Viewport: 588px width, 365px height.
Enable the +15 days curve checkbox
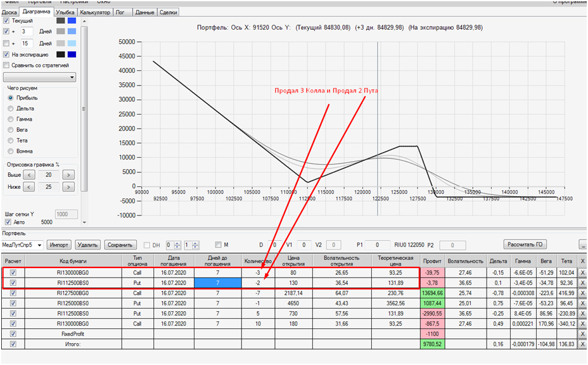tap(6, 43)
